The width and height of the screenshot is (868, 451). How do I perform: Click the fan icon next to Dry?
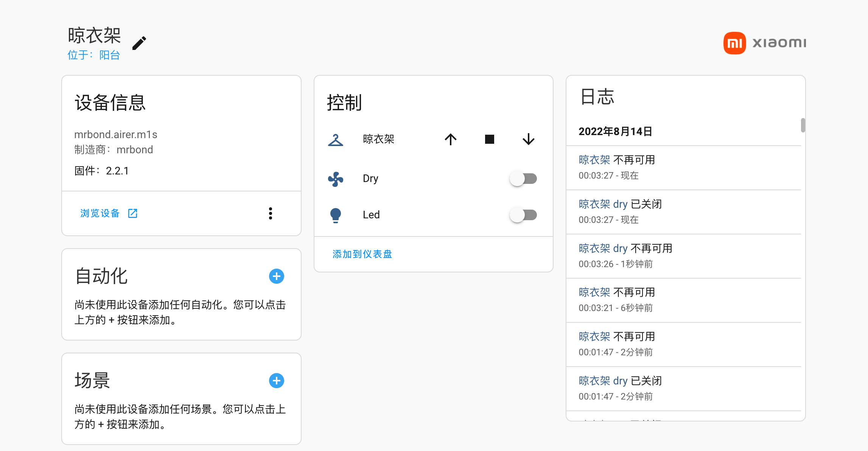pyautogui.click(x=336, y=179)
